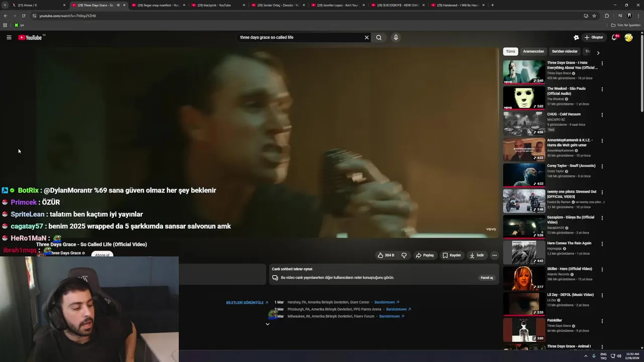Open options menu for Corey Taylor Snuff
644x362 pixels.
click(x=602, y=166)
